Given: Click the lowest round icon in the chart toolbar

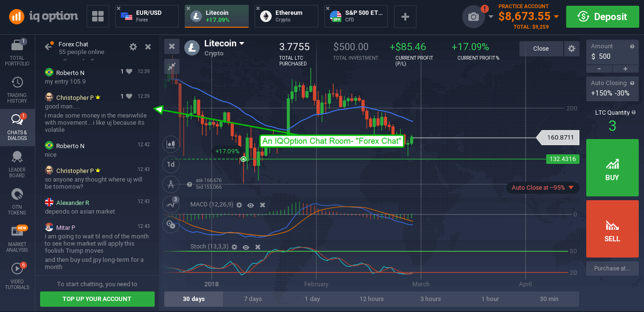Looking at the screenshot, I should (x=170, y=224).
